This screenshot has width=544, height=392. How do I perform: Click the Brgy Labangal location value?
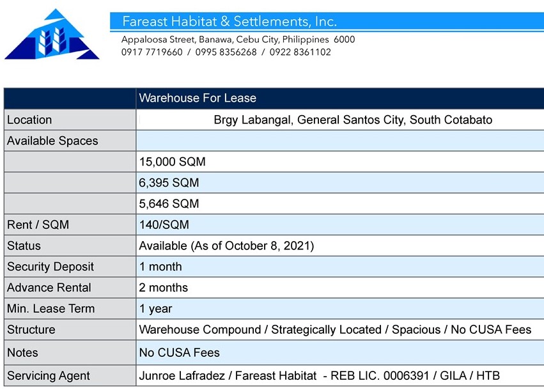point(353,120)
